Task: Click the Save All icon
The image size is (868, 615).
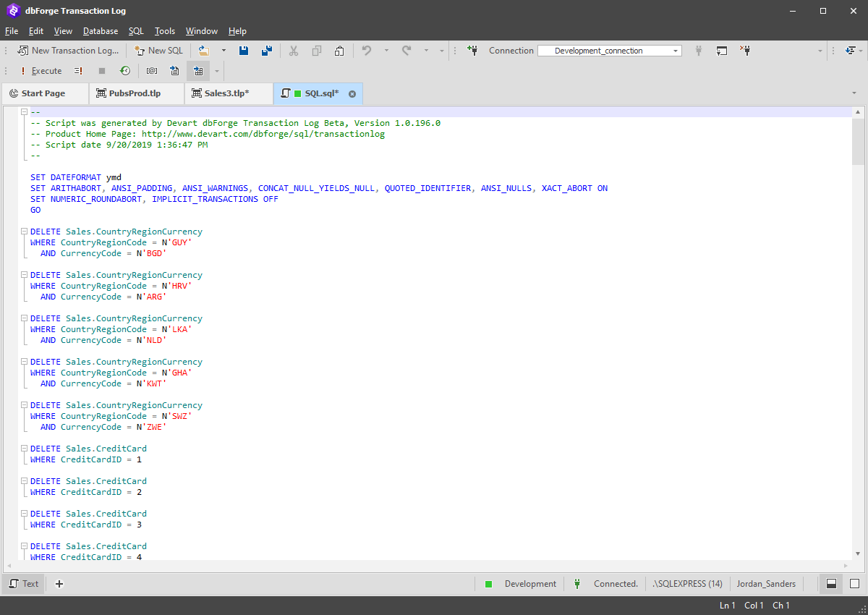Action: pos(266,51)
